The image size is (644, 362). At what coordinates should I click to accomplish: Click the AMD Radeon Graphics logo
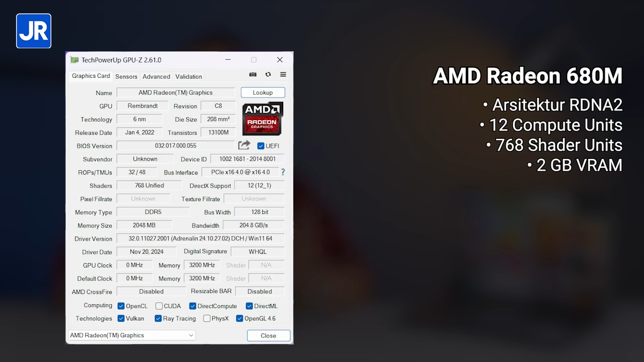coord(262,119)
